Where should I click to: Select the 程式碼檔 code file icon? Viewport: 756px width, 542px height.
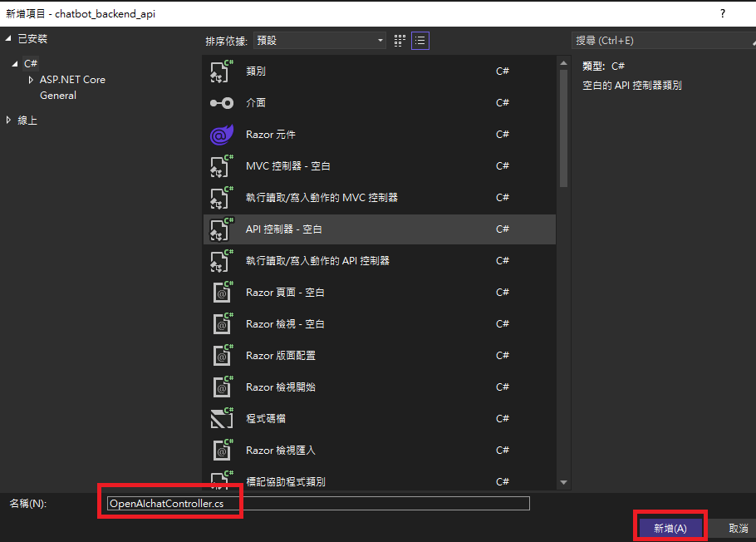[221, 419]
